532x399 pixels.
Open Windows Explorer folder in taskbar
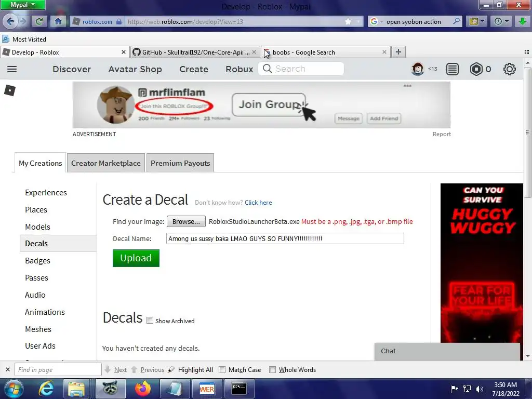tap(77, 389)
